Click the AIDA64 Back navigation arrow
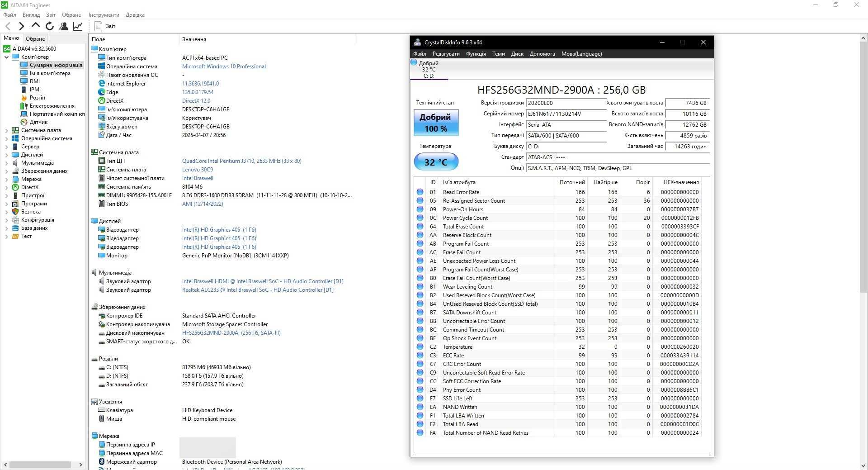Viewport: 868px width, 470px height. click(x=8, y=26)
